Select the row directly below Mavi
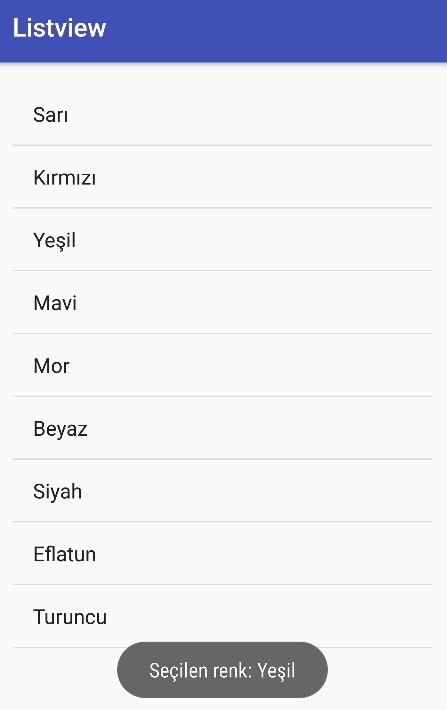 [x=222, y=365]
